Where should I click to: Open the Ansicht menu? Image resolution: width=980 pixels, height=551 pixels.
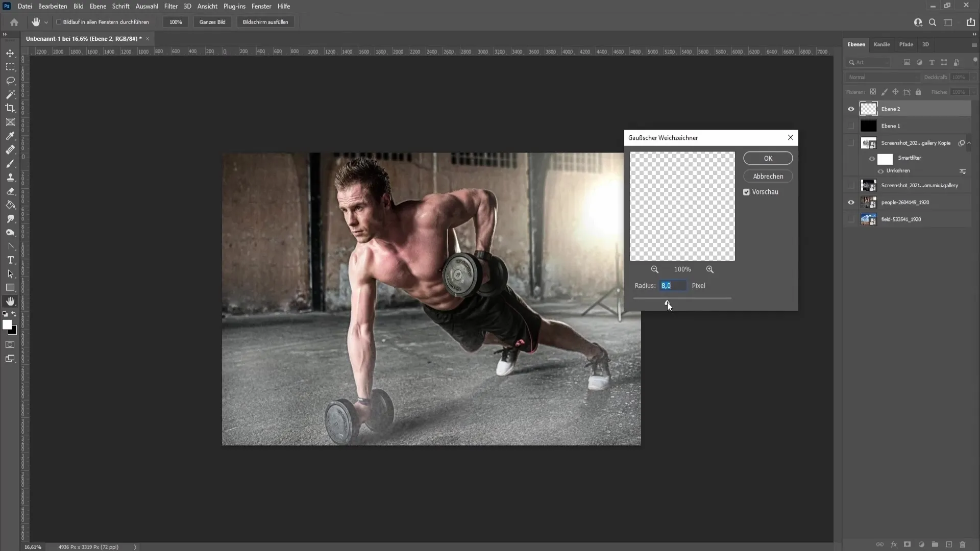[207, 6]
